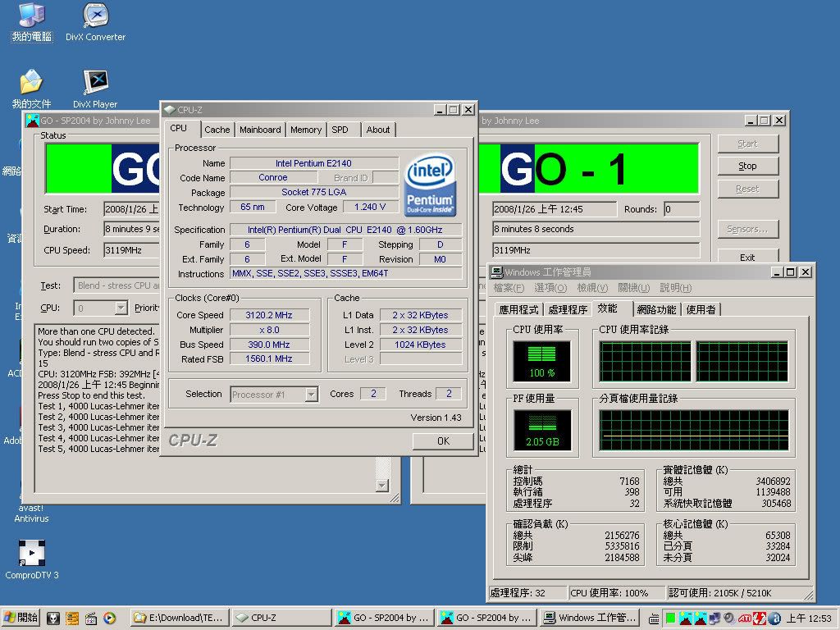Click the calendar radio quick launch icon
The width and height of the screenshot is (840, 630).
click(x=90, y=618)
